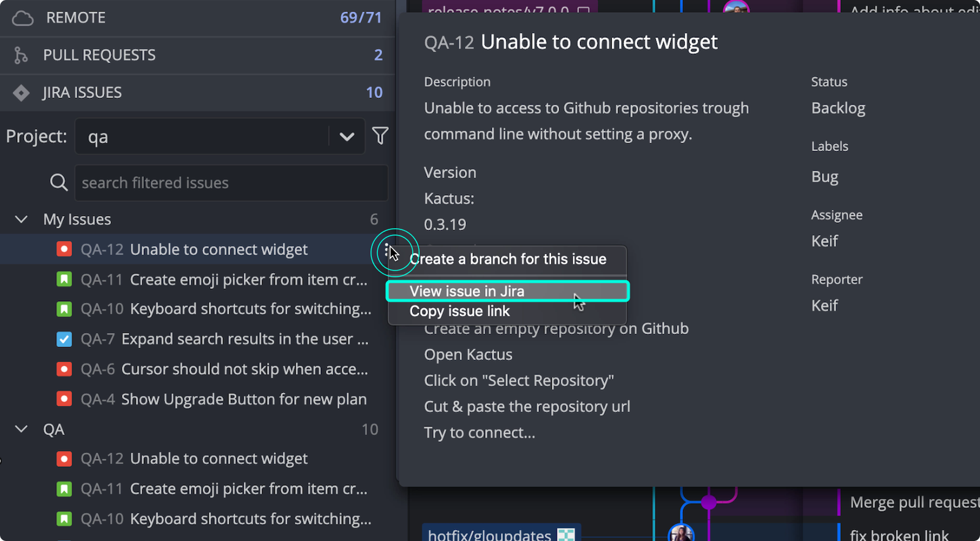The width and height of the screenshot is (980, 541).
Task: Click the Pull Requests branch icon
Action: pyautogui.click(x=21, y=55)
